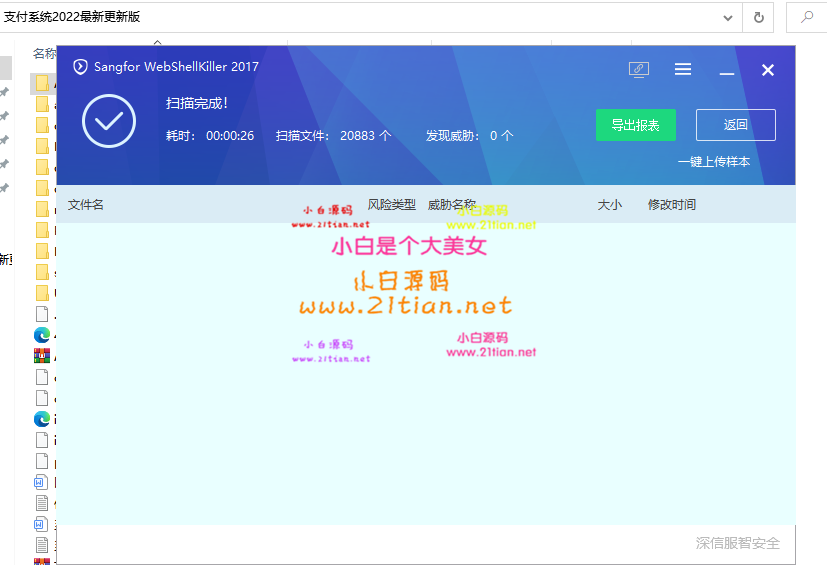This screenshot has width=827, height=565.
Task: Sort results by 威胁名称 column
Action: pyautogui.click(x=451, y=205)
